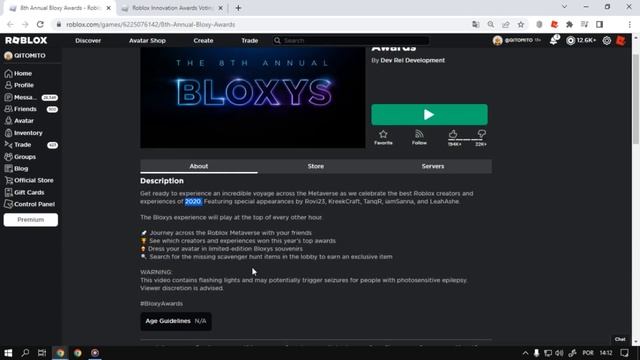
Task: Click the Dev Rel Development creator link
Action: tap(412, 60)
